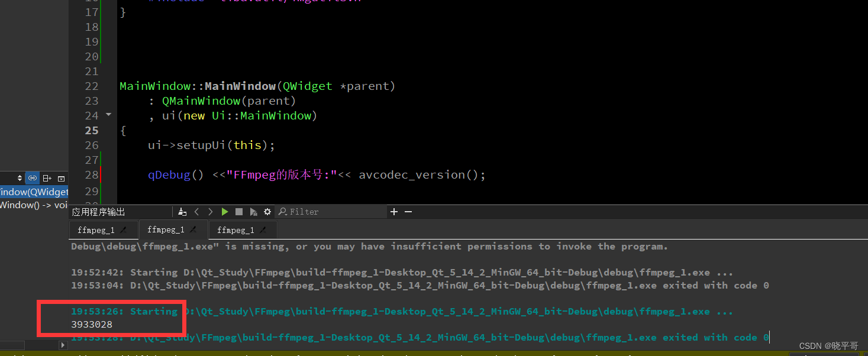Open the sidebar view selector dropdown

(20, 178)
